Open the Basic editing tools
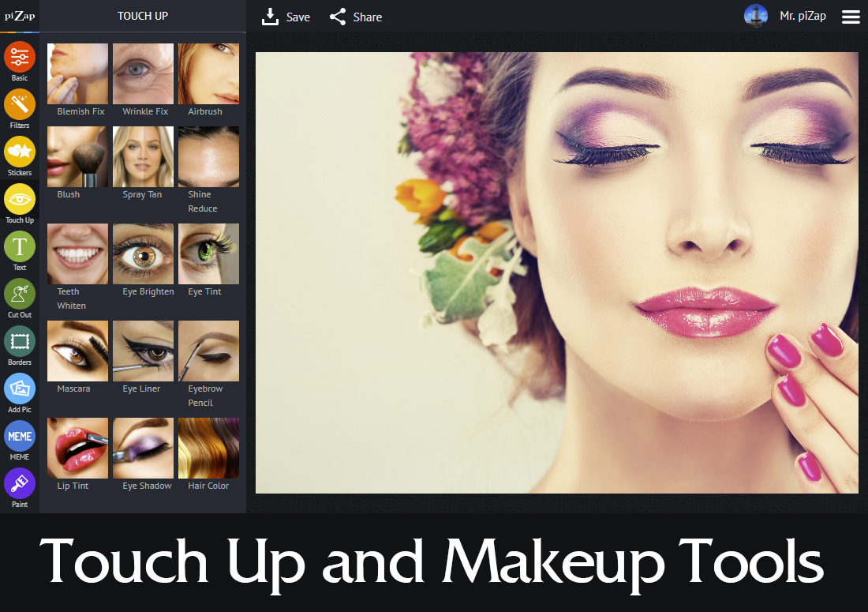 pos(20,57)
